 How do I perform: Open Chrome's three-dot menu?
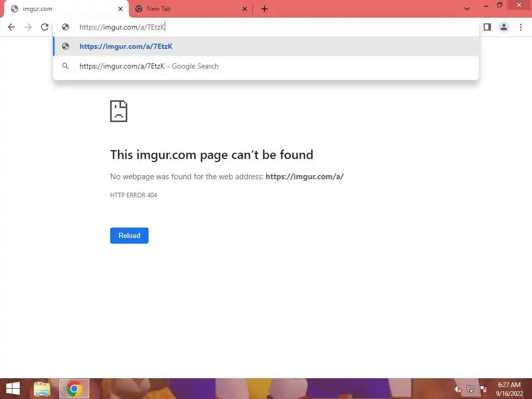(x=521, y=27)
